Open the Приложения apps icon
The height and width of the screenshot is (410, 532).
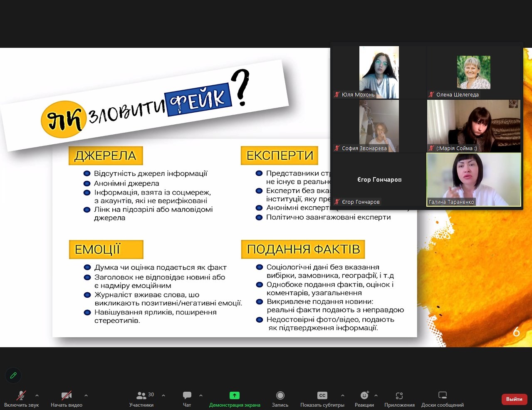399,395
